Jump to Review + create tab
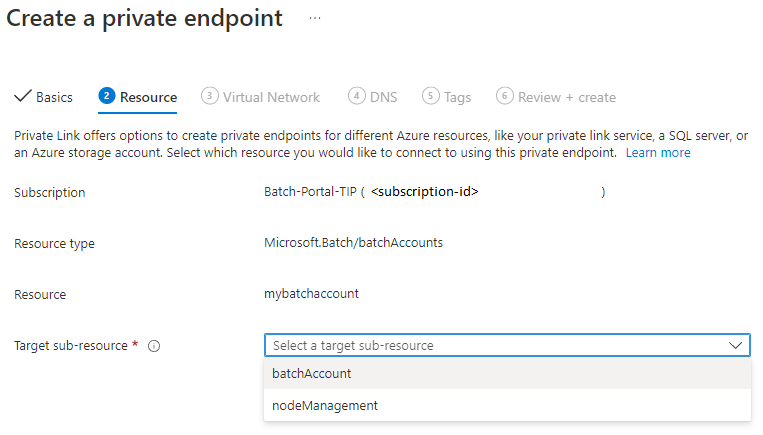 coord(567,97)
